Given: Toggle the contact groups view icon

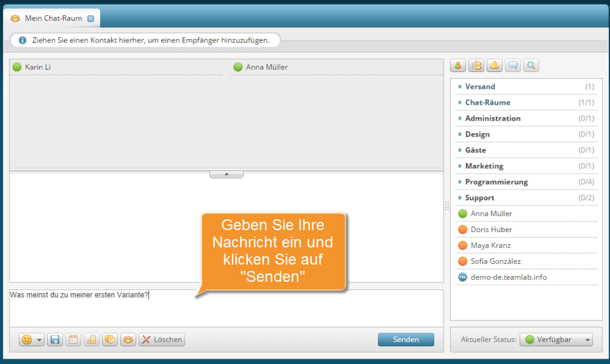Looking at the screenshot, I should 476,66.
